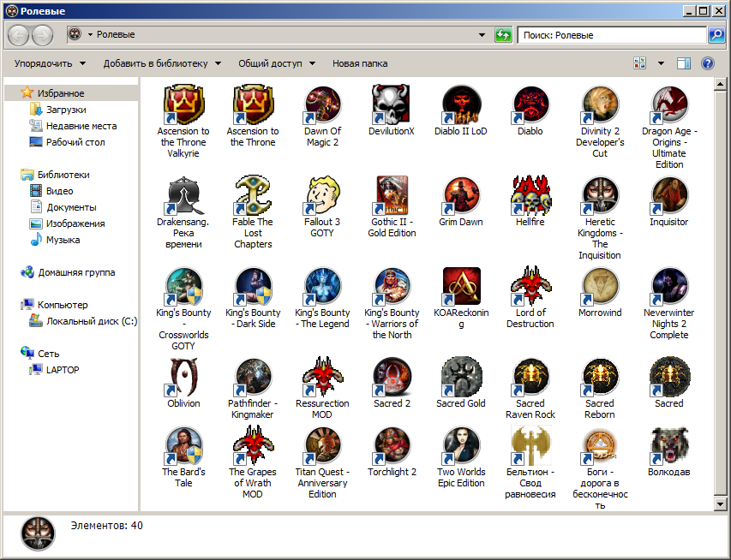
Task: Create a folder with Новая папка
Action: 360,63
